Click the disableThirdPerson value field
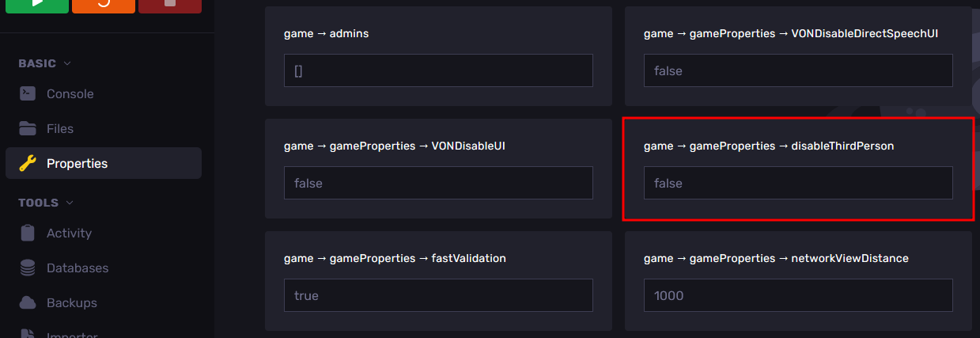This screenshot has width=980, height=338. (798, 183)
